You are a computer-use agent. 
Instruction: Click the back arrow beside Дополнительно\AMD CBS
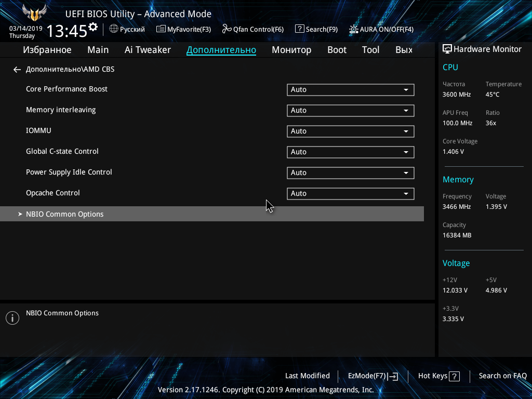coord(17,70)
